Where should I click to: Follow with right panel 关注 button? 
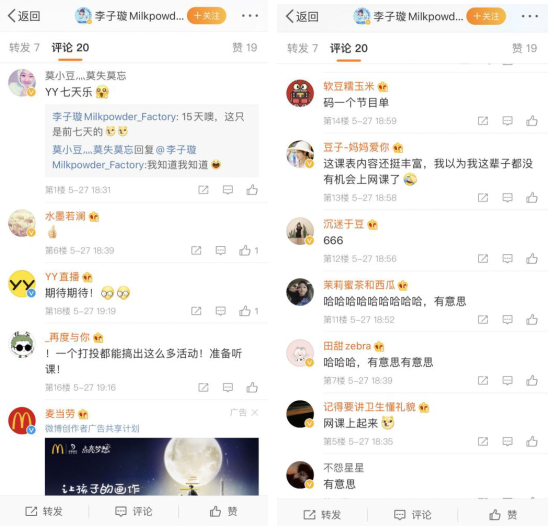click(486, 16)
